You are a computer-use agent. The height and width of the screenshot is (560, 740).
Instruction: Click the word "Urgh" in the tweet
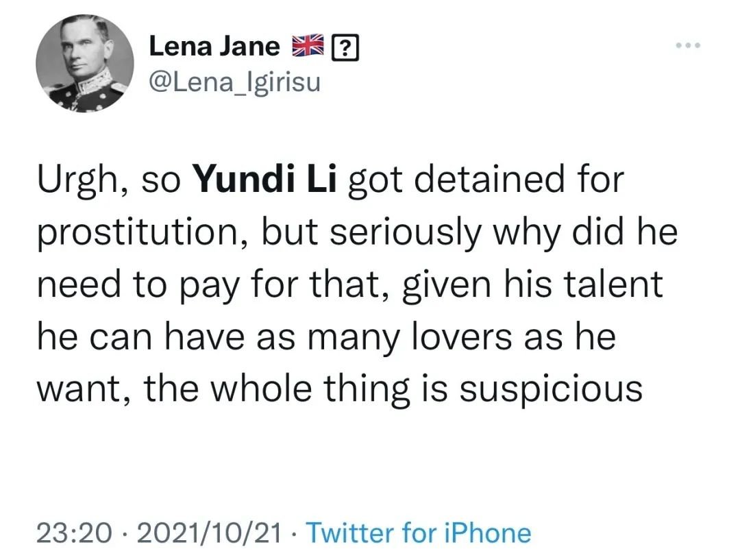tap(77, 180)
